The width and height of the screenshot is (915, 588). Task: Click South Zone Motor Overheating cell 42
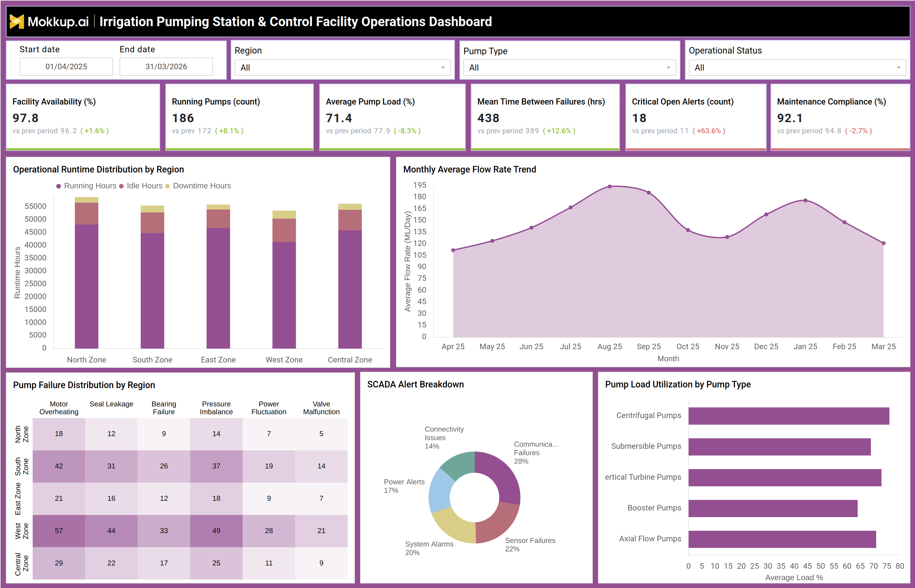tap(59, 466)
